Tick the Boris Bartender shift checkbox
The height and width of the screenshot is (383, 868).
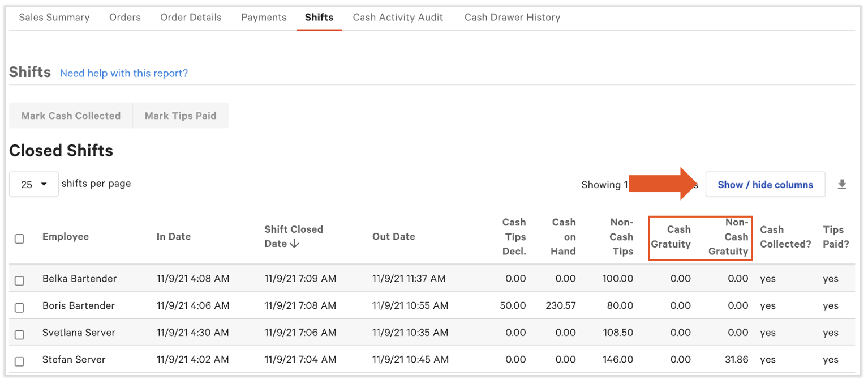click(19, 308)
